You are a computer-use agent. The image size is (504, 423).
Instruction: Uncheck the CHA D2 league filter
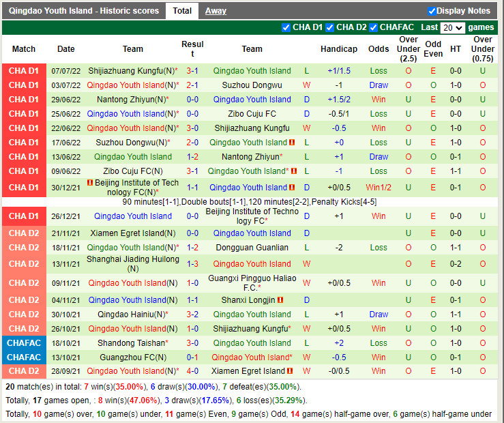point(329,27)
